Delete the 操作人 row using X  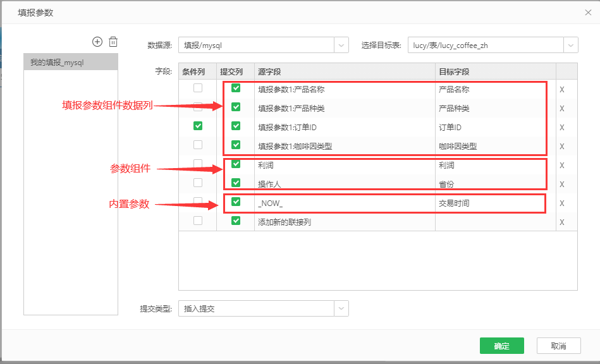[x=561, y=185]
